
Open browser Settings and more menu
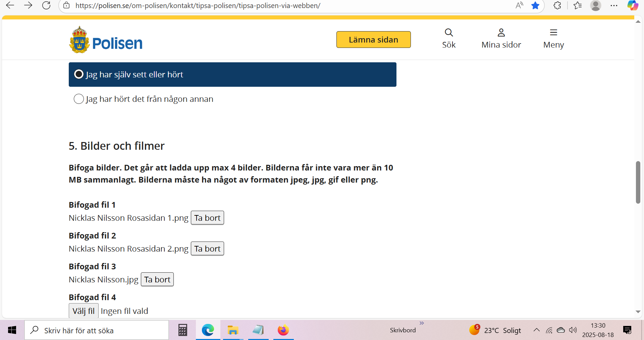(614, 5)
